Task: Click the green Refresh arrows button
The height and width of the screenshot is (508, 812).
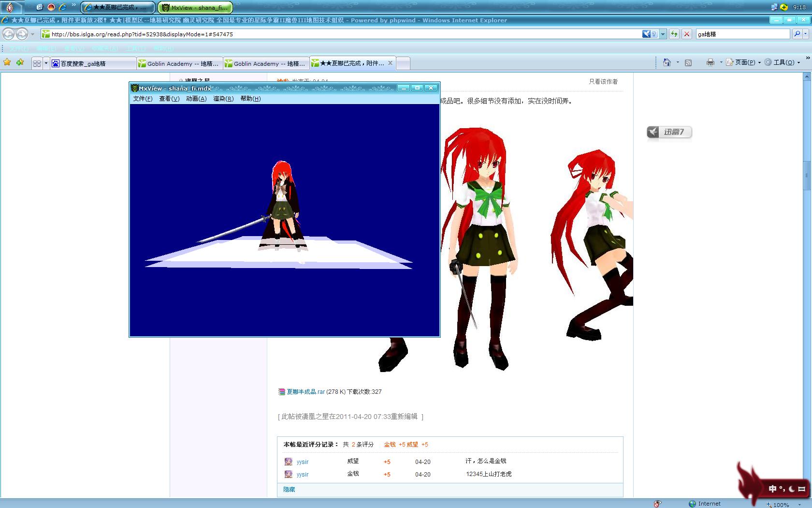Action: pyautogui.click(x=674, y=34)
